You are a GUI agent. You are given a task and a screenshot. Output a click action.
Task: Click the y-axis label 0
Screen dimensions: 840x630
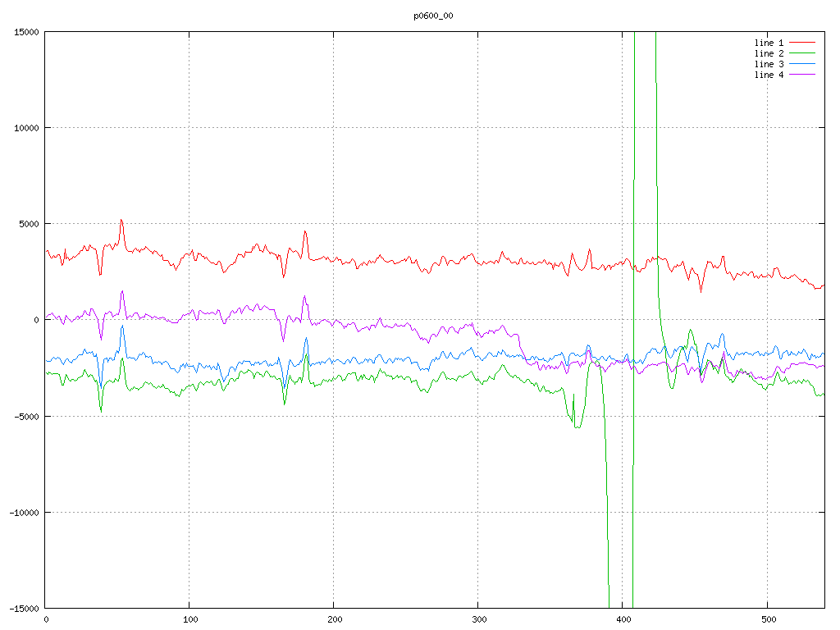pos(37,320)
